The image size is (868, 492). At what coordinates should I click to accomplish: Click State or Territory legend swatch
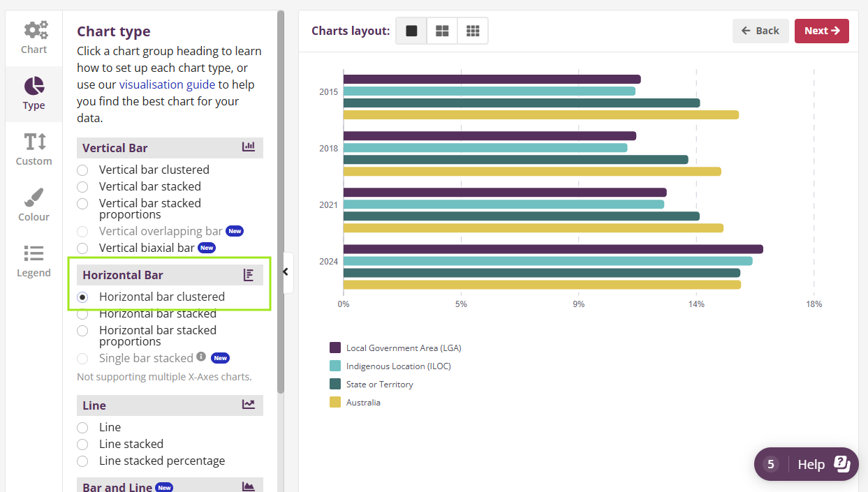click(x=335, y=384)
